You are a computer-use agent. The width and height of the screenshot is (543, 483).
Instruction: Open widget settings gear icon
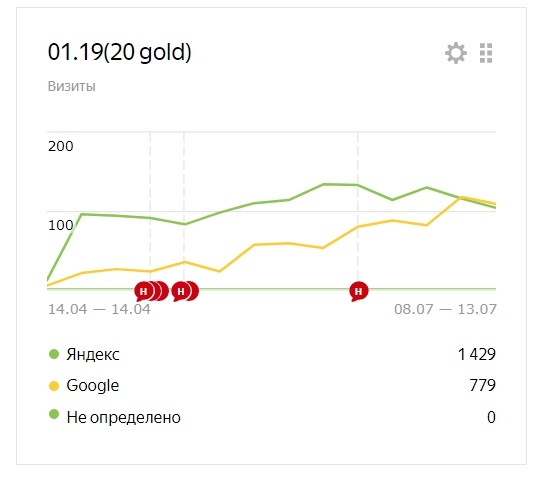pos(455,53)
